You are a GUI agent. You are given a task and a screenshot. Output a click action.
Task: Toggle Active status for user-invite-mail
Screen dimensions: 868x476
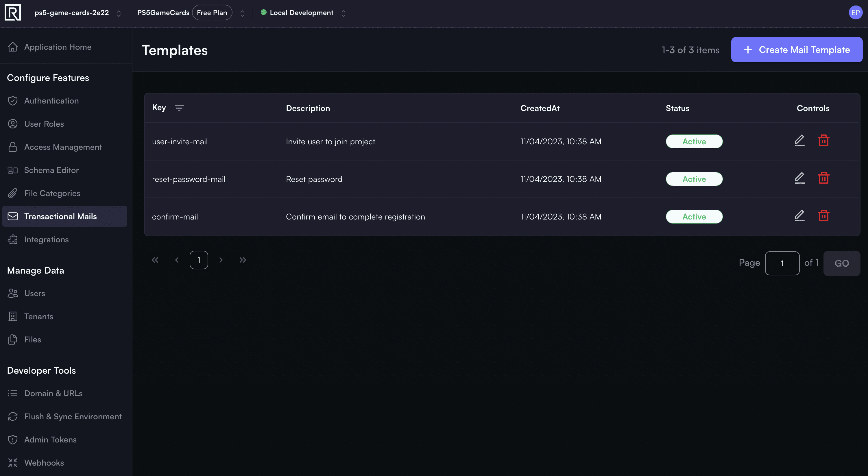click(x=693, y=141)
